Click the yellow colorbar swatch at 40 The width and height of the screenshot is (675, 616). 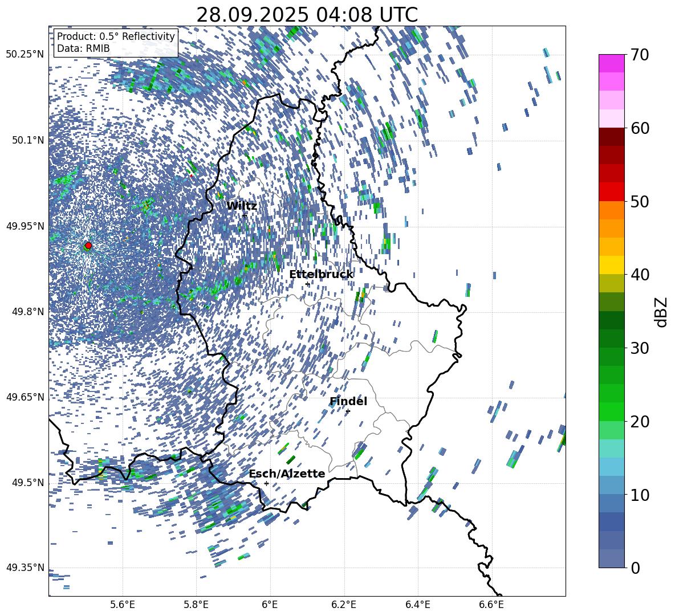(x=612, y=265)
